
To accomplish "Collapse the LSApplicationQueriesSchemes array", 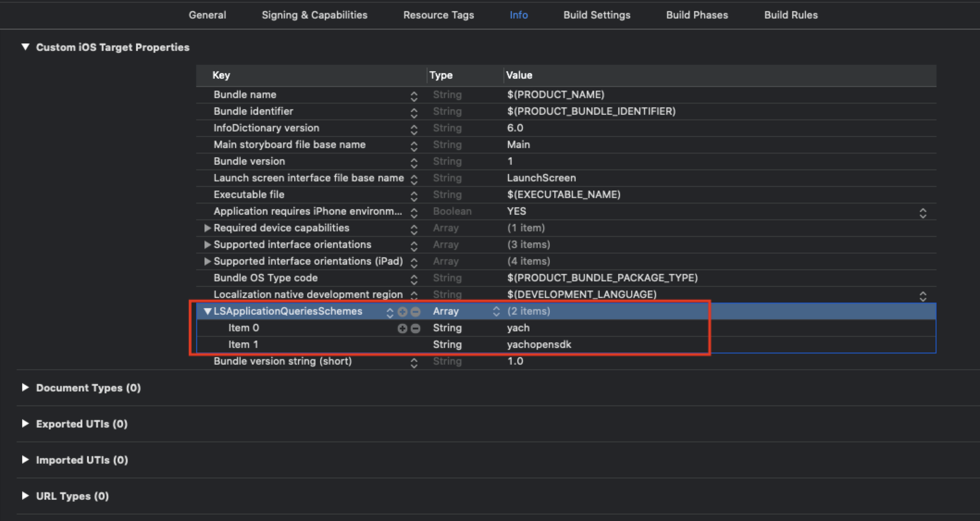I will [208, 311].
